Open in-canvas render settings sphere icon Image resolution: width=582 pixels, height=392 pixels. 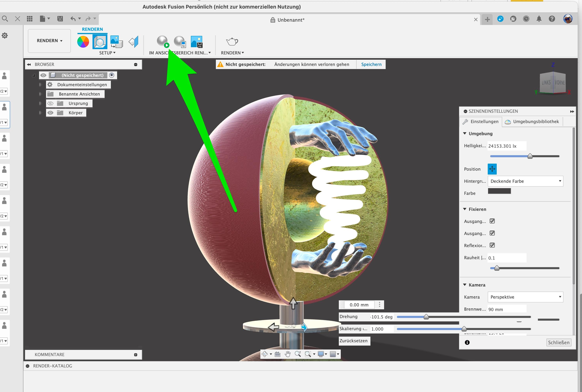180,42
